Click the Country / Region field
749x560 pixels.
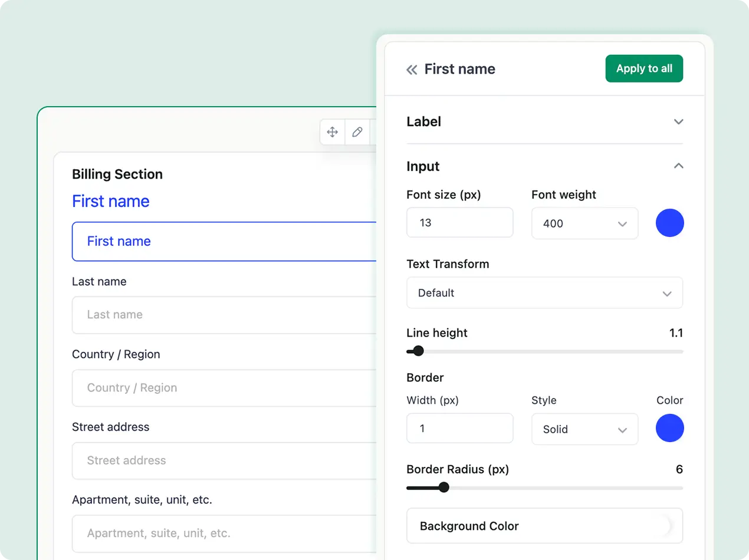coord(224,388)
